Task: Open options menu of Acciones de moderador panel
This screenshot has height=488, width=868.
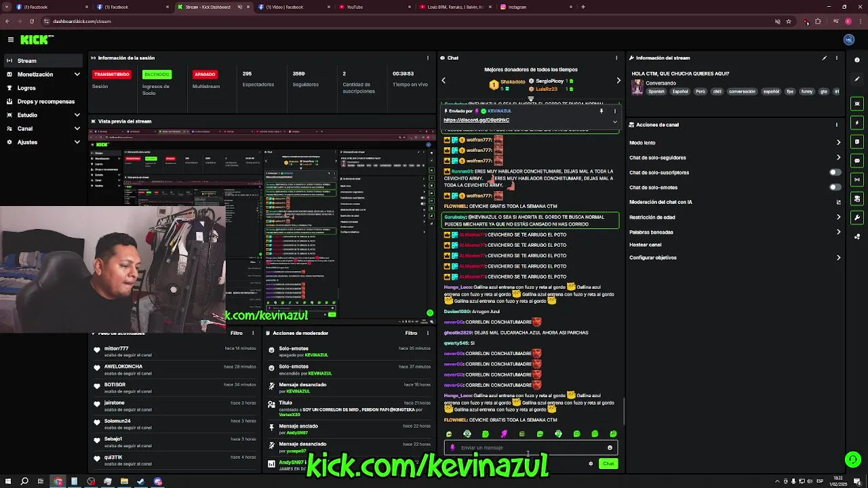Action: tap(428, 333)
